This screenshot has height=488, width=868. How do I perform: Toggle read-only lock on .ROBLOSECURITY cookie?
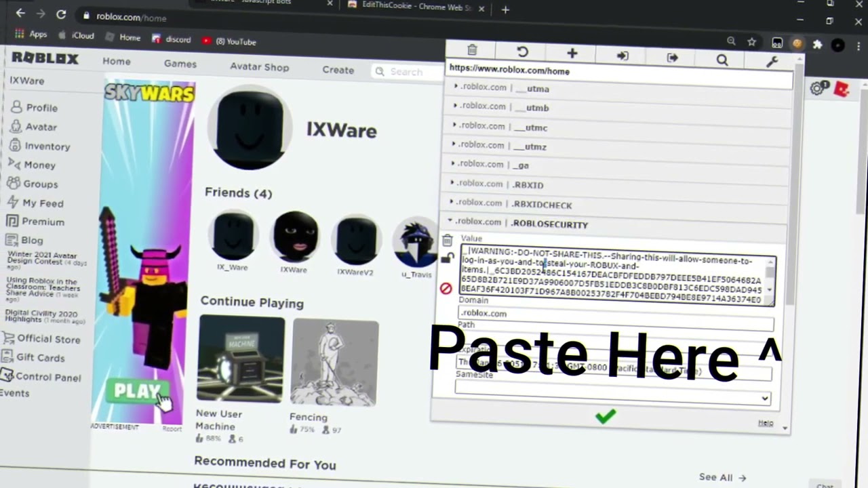(x=447, y=258)
